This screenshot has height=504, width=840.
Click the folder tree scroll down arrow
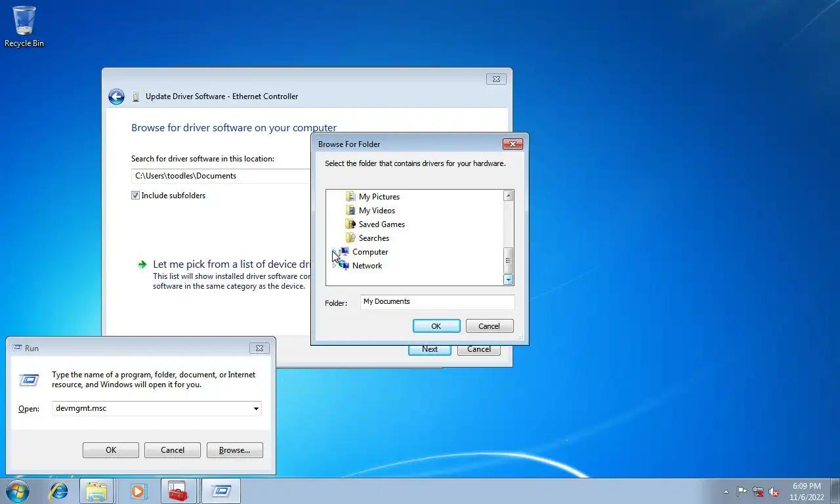click(x=509, y=280)
